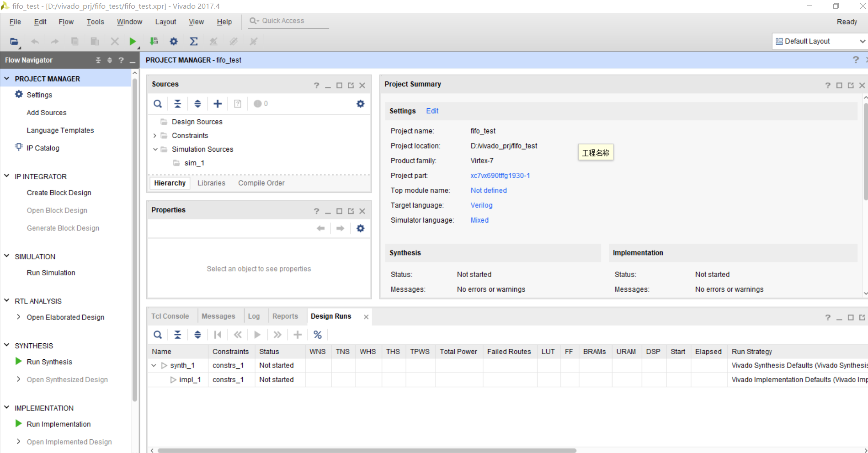
Task: Switch to Tcl Console tab
Action: 170,316
